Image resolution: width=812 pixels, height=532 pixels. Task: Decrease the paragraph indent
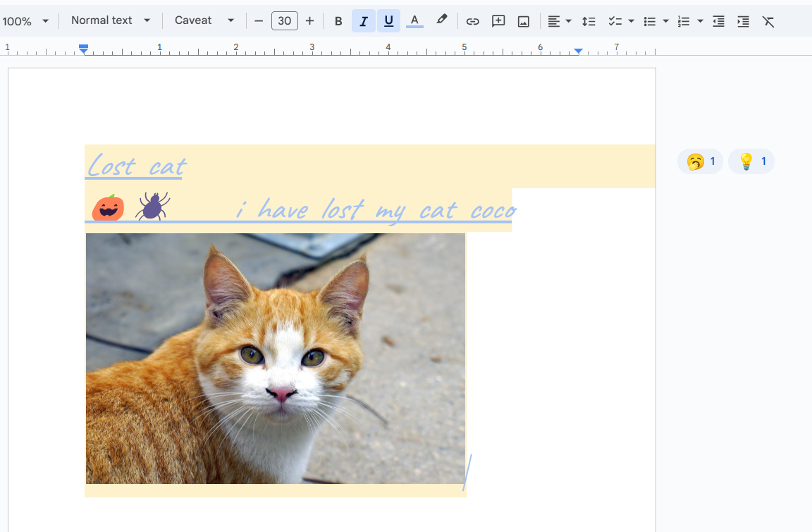718,21
